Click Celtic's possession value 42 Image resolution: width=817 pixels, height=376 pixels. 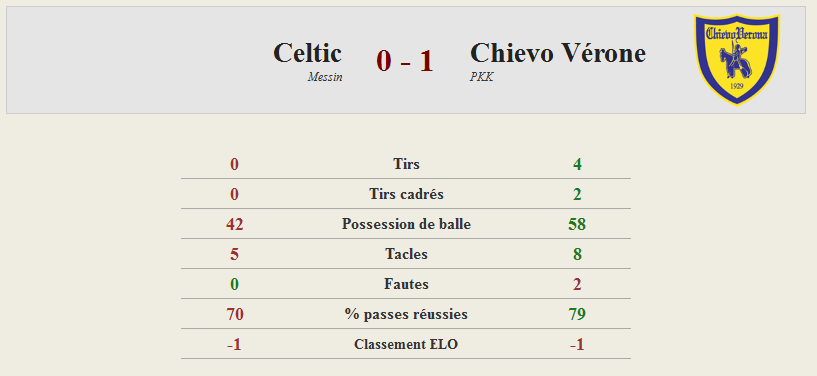pos(234,224)
